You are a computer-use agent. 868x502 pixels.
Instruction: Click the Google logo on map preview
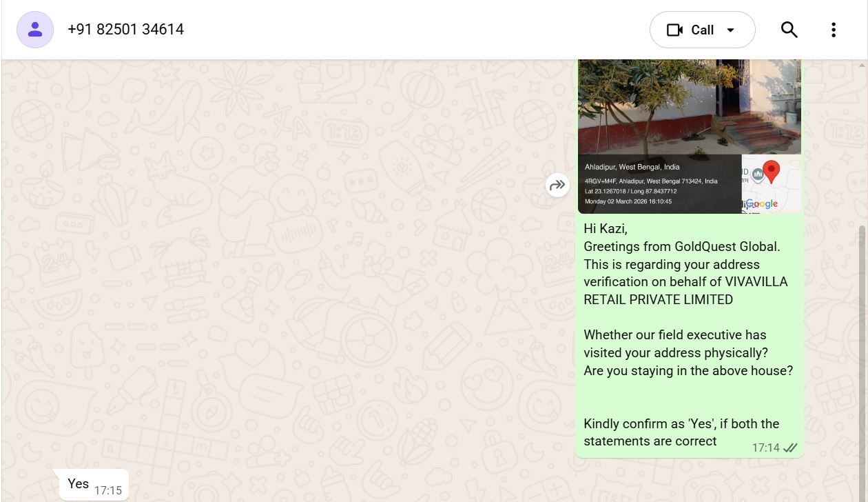[x=763, y=203]
